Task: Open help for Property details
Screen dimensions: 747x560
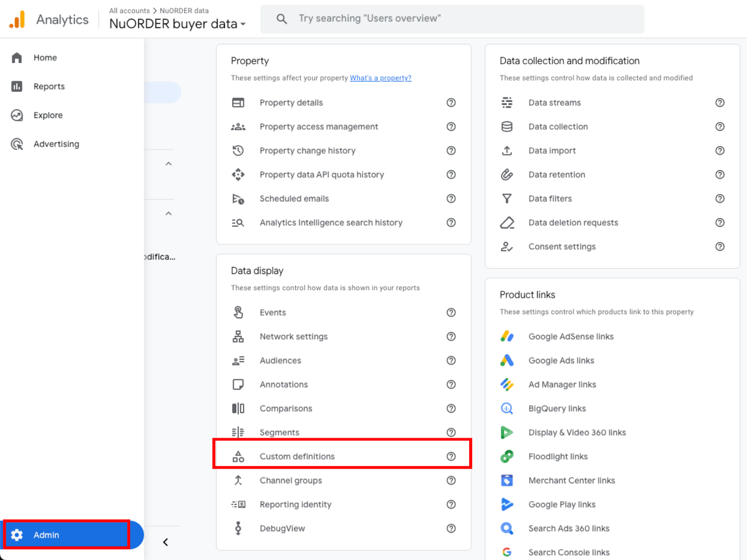Action: pos(451,103)
